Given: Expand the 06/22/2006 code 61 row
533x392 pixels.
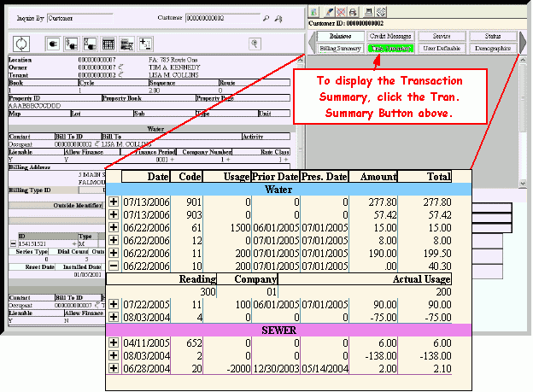Looking at the screenshot, I should 114,227.
